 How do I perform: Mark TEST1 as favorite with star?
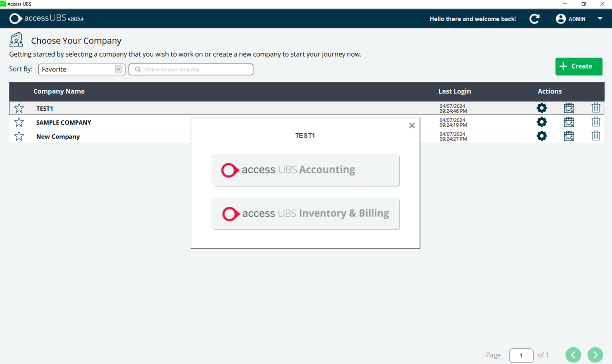coord(19,108)
